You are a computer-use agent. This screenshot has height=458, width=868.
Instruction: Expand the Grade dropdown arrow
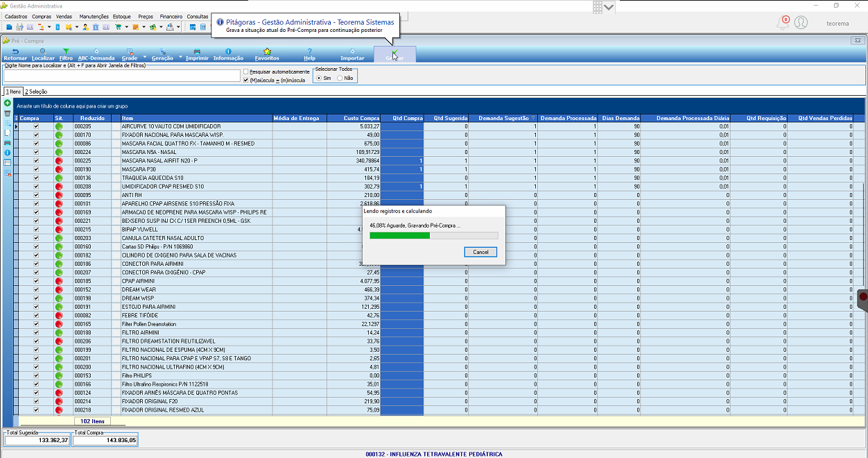145,57
